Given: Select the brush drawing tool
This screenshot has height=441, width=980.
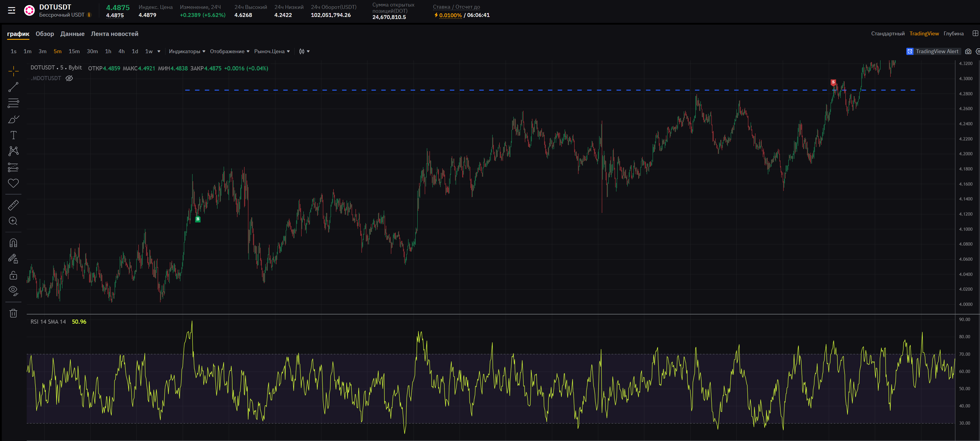Looking at the screenshot, I should (x=13, y=119).
